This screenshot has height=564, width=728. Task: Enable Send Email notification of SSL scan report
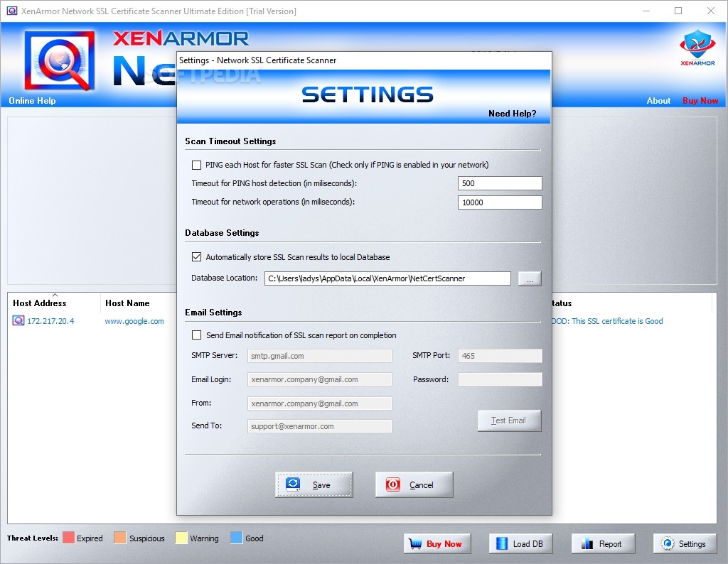pos(196,335)
